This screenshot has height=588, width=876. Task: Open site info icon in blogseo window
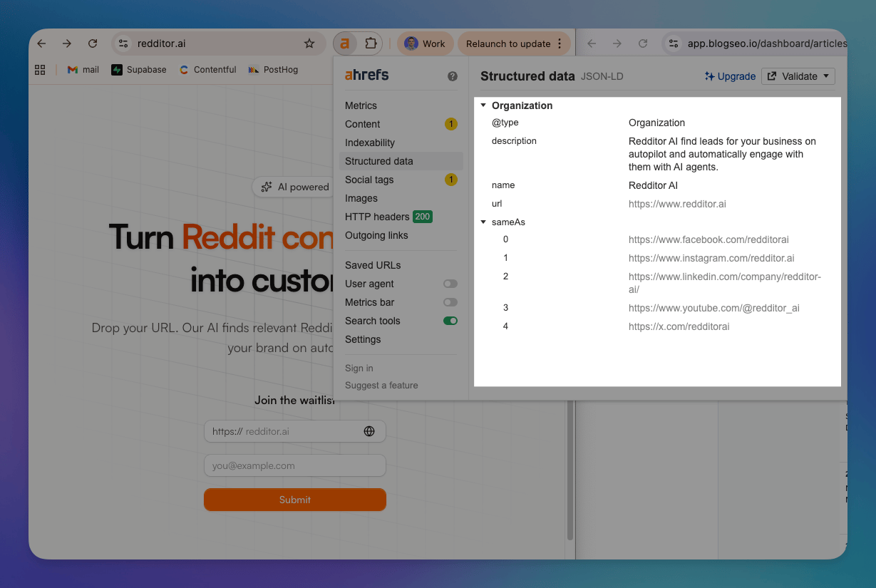(x=673, y=43)
